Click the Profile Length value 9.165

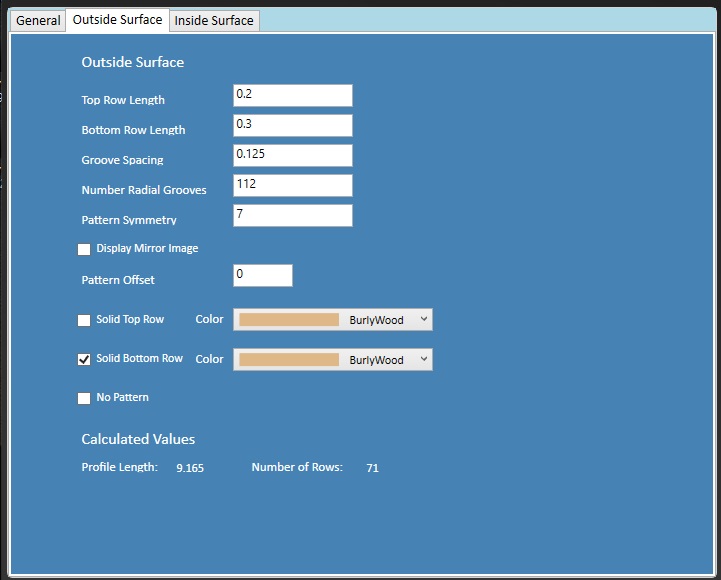point(190,468)
